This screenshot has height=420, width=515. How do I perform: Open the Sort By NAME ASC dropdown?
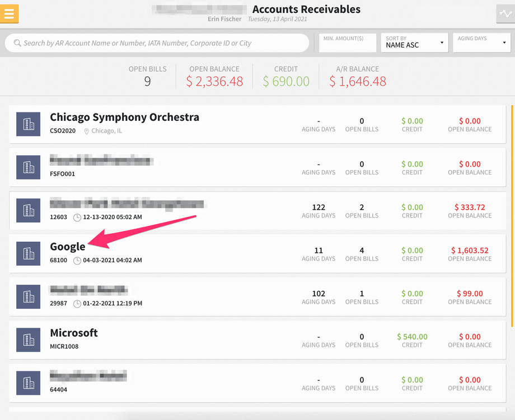[x=414, y=43]
